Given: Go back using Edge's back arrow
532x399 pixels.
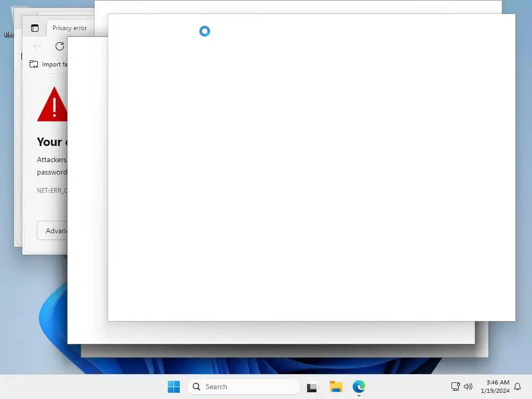Looking at the screenshot, I should (37, 46).
